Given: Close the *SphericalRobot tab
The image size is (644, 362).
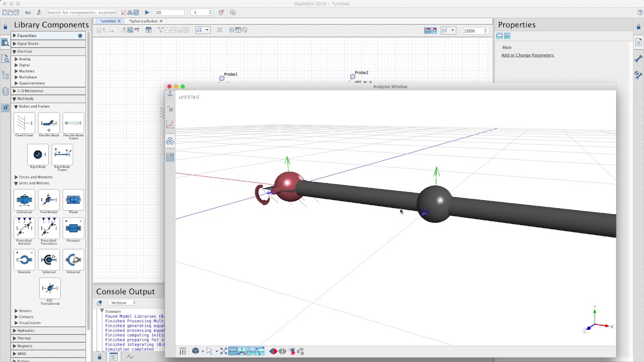Looking at the screenshot, I should click(x=161, y=21).
